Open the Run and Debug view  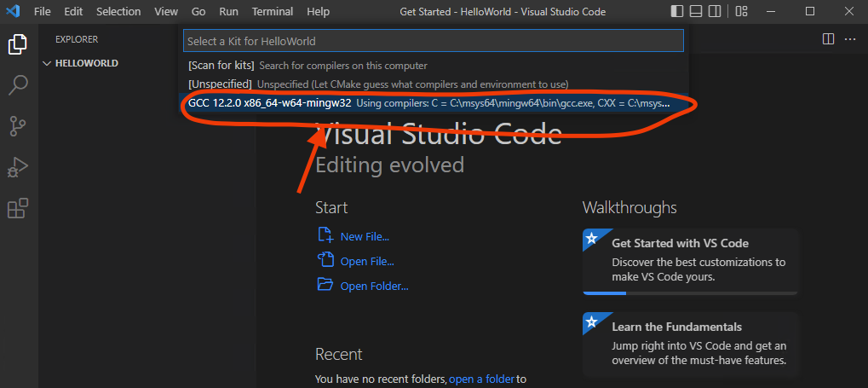[x=18, y=167]
